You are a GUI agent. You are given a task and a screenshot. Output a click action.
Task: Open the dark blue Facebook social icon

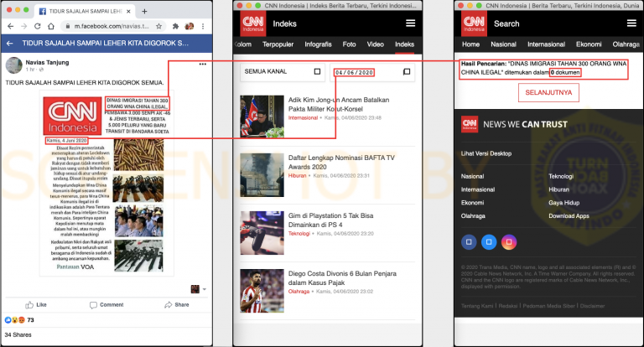(x=469, y=242)
